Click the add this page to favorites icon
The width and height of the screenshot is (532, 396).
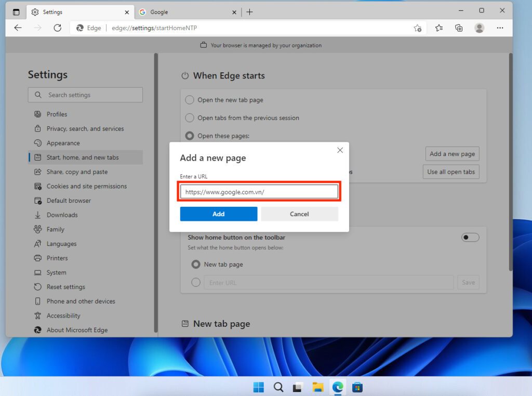[418, 28]
